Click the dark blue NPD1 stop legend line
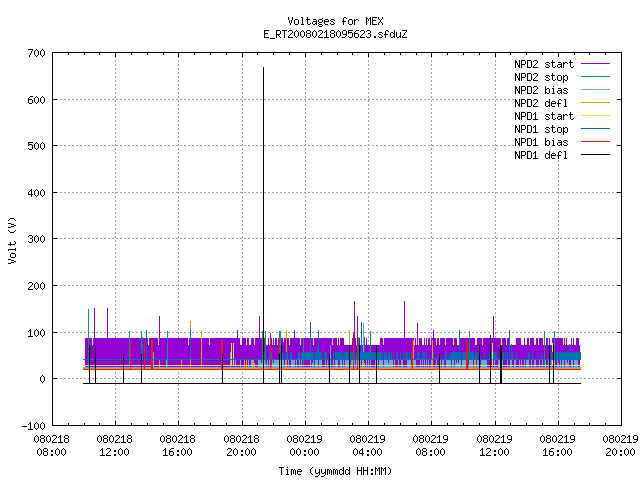This screenshot has width=640, height=480. [596, 129]
